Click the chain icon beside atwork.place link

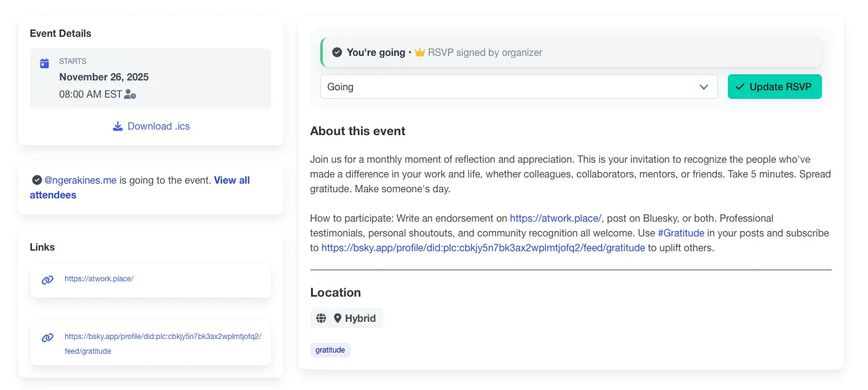(47, 280)
